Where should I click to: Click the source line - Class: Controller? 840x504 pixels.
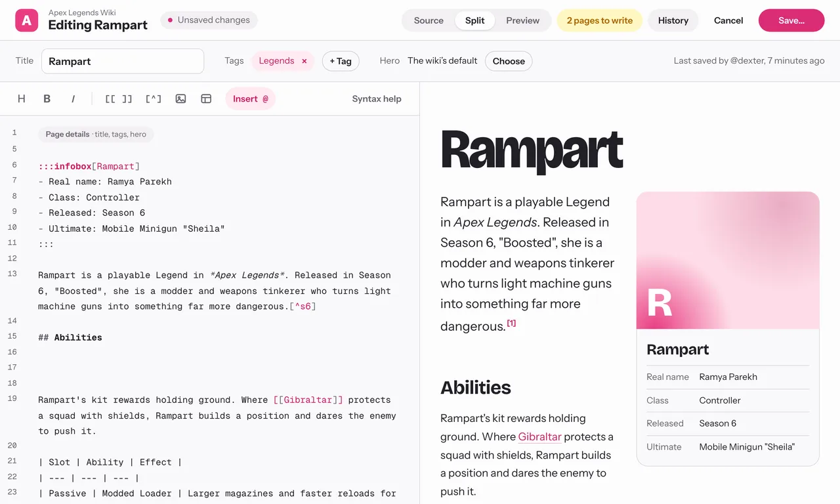click(89, 198)
